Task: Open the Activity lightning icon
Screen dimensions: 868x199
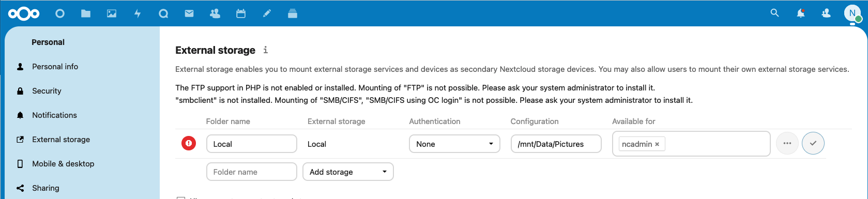Action: (x=138, y=13)
